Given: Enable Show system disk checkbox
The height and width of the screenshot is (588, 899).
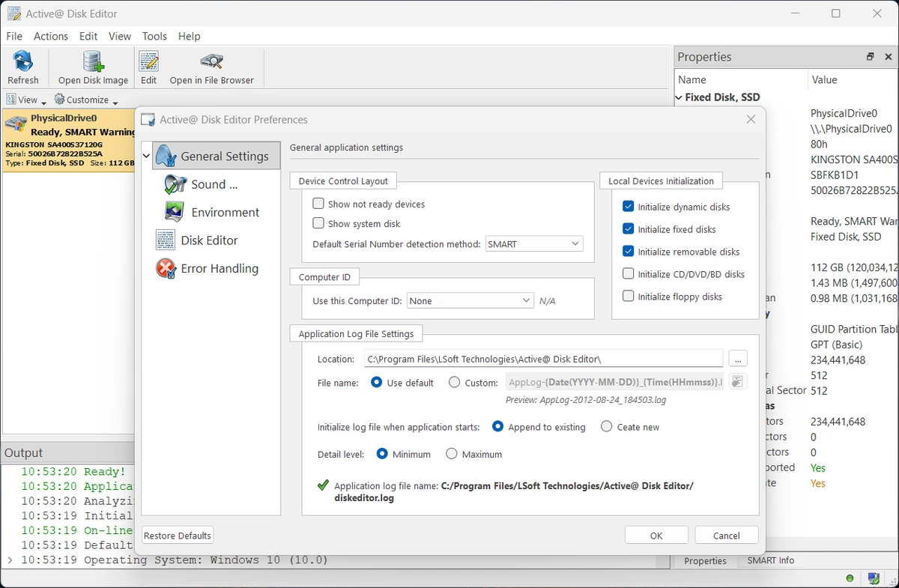Looking at the screenshot, I should (x=318, y=223).
